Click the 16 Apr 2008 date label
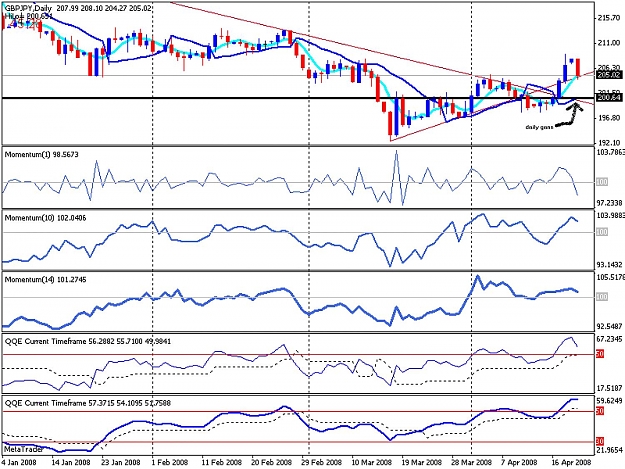 (x=571, y=462)
